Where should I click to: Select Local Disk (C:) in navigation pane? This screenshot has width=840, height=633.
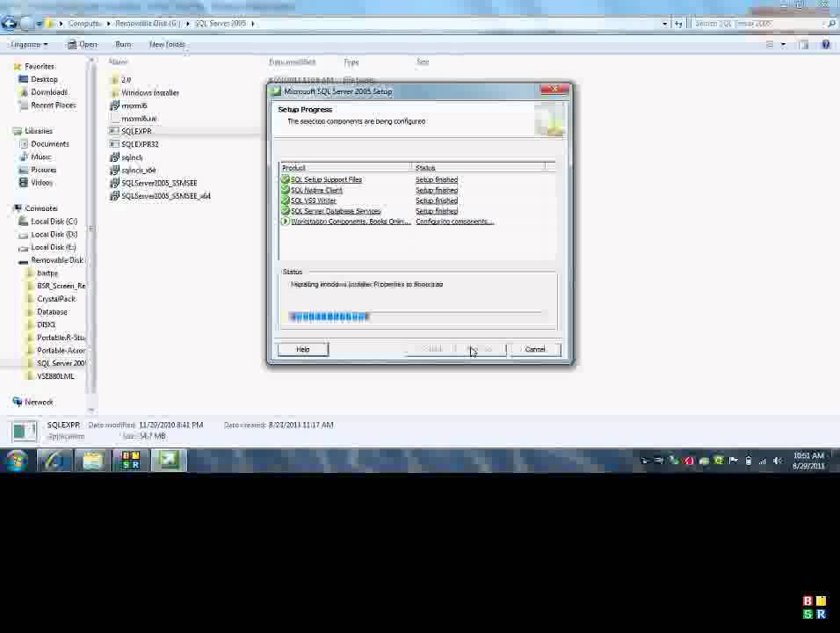coord(54,222)
